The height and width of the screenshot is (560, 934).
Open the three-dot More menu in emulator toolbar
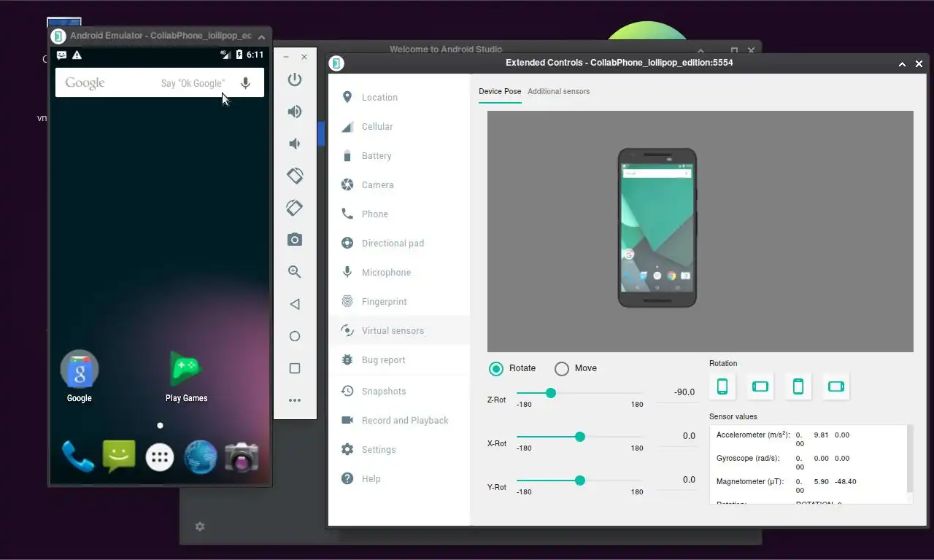tap(295, 400)
